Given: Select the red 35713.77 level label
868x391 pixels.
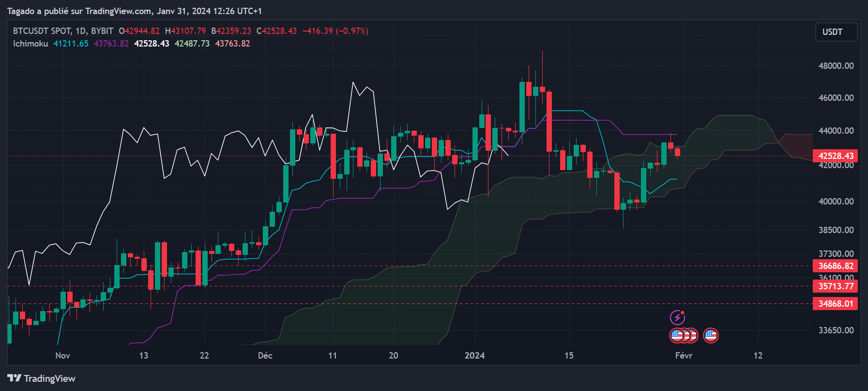Looking at the screenshot, I should tap(836, 286).
